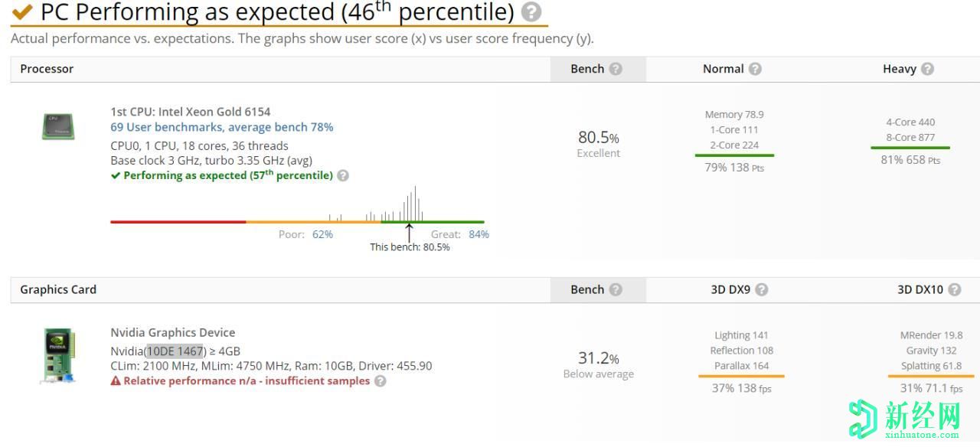This screenshot has height=447, width=980.
Task: Click the green CPU chip image
Action: point(57,126)
